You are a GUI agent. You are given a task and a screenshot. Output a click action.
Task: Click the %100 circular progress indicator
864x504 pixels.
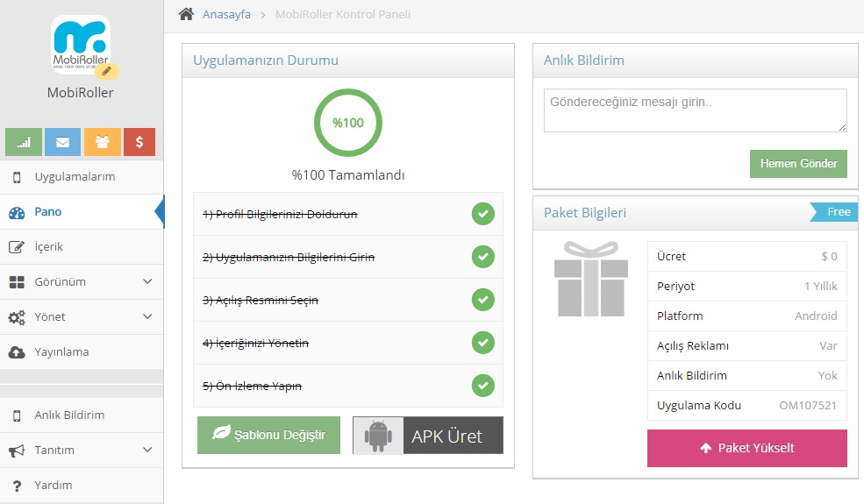348,123
